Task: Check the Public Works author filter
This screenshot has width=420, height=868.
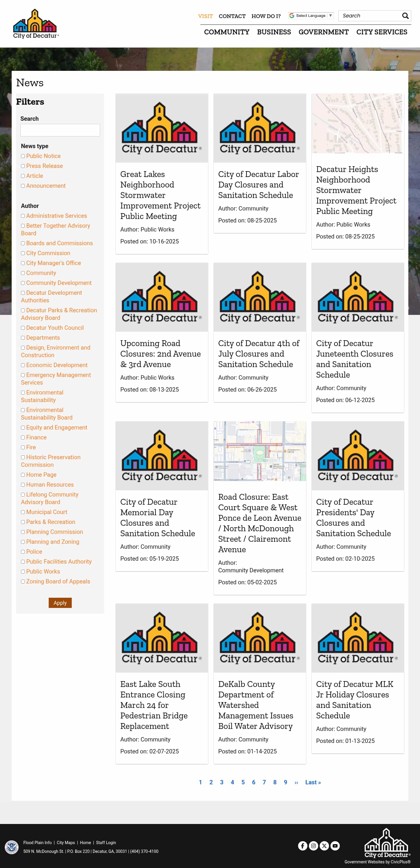Action: pyautogui.click(x=23, y=572)
